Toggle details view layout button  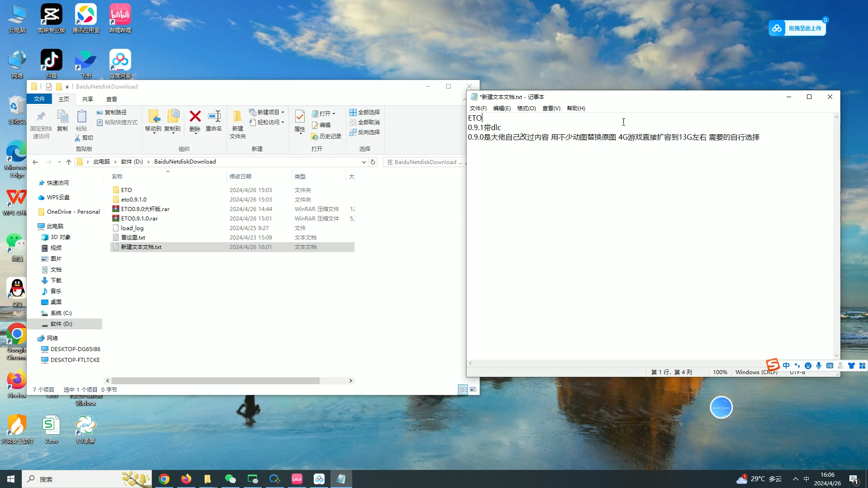point(463,389)
